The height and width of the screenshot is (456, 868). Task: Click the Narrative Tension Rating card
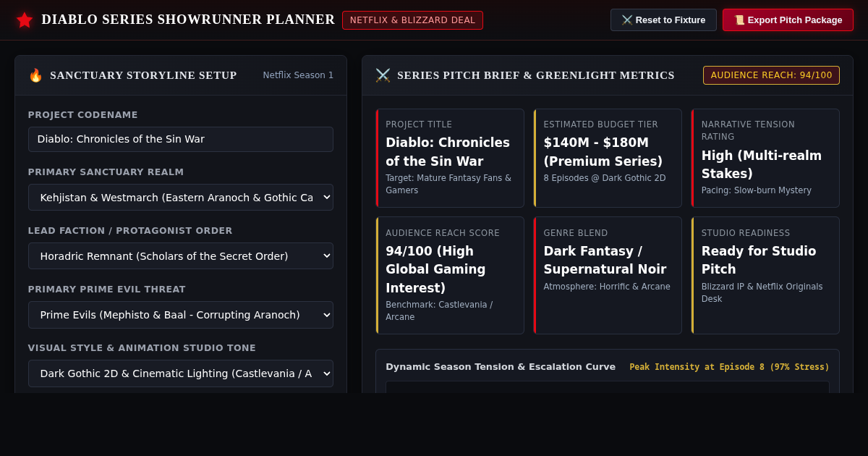click(x=765, y=158)
